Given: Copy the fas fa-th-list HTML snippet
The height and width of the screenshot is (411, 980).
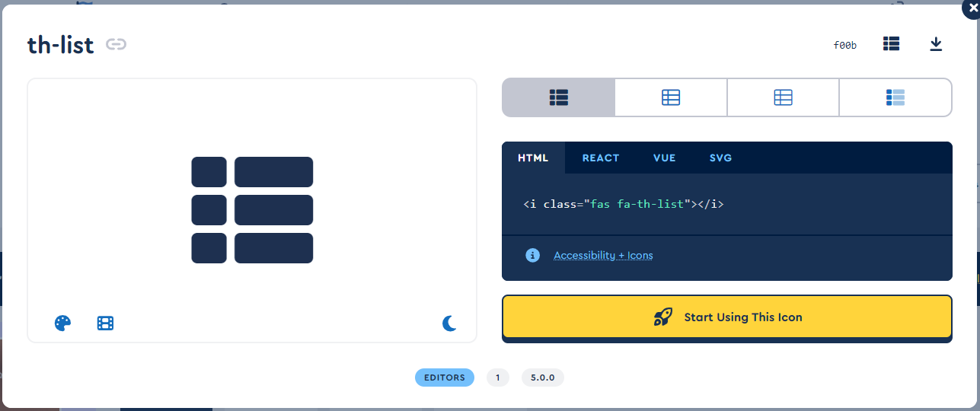Looking at the screenshot, I should point(624,204).
